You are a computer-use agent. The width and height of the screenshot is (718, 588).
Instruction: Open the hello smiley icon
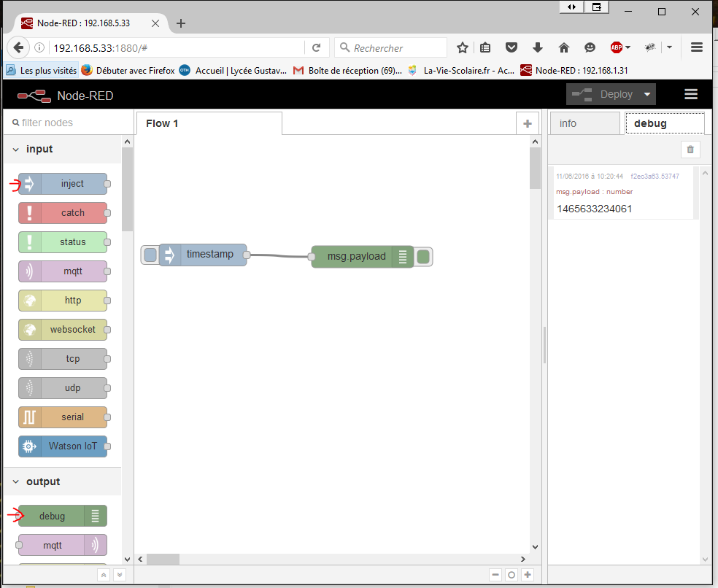tap(590, 47)
